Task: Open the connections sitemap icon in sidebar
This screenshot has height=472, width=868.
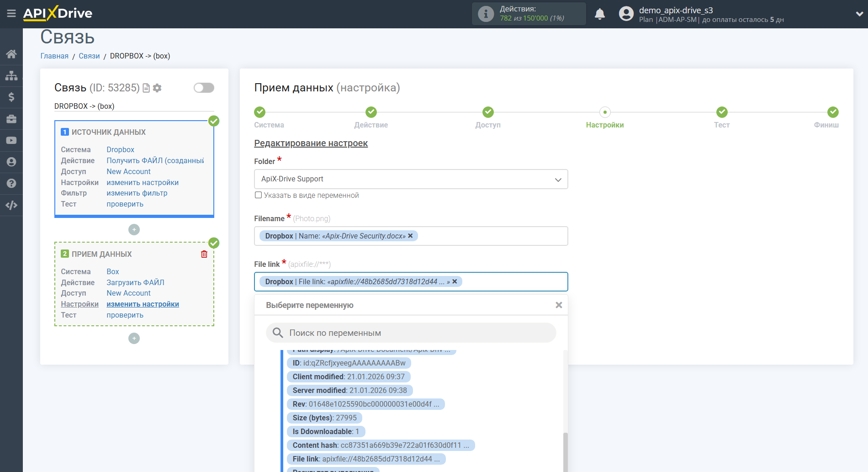Action: point(11,75)
